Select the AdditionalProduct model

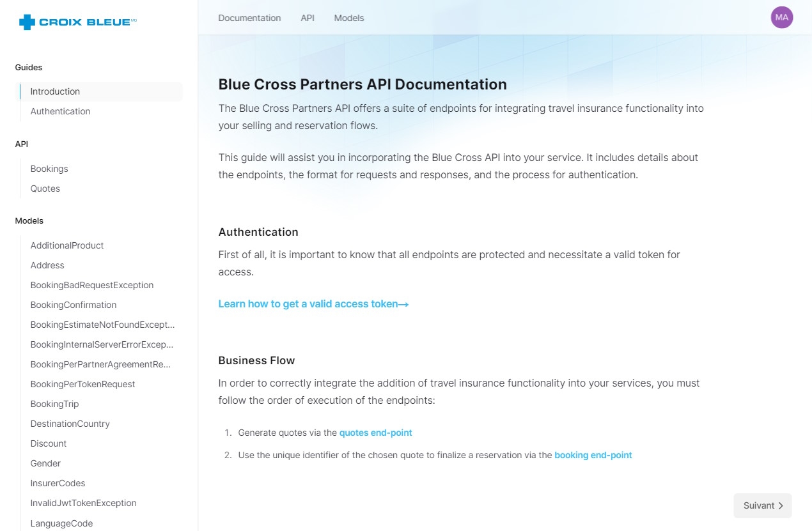[66, 245]
